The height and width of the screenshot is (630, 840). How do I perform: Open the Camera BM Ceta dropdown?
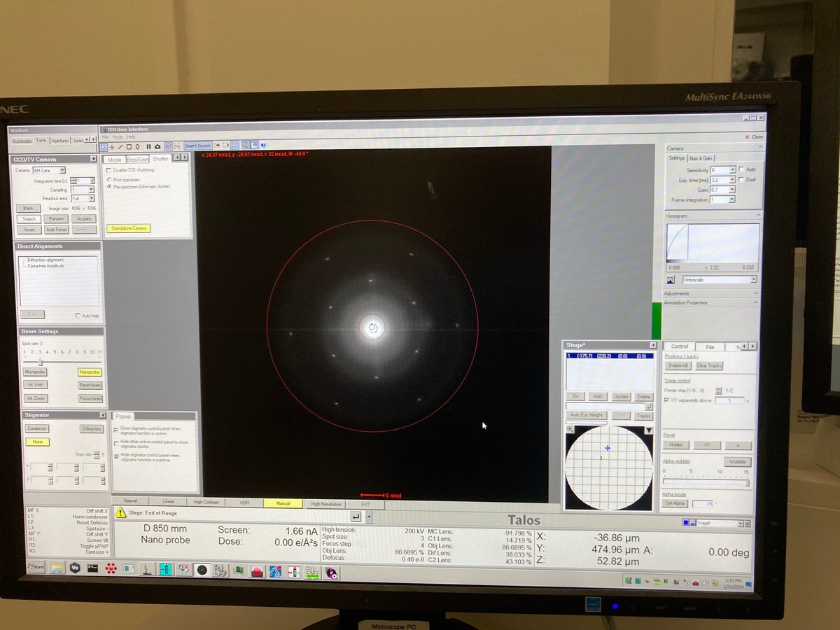tap(62, 170)
